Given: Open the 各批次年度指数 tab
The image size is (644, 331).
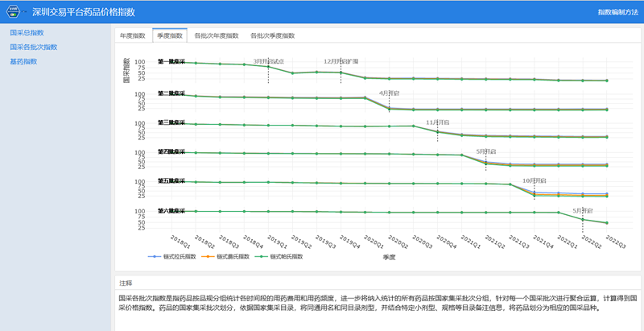Looking at the screenshot, I should [217, 36].
